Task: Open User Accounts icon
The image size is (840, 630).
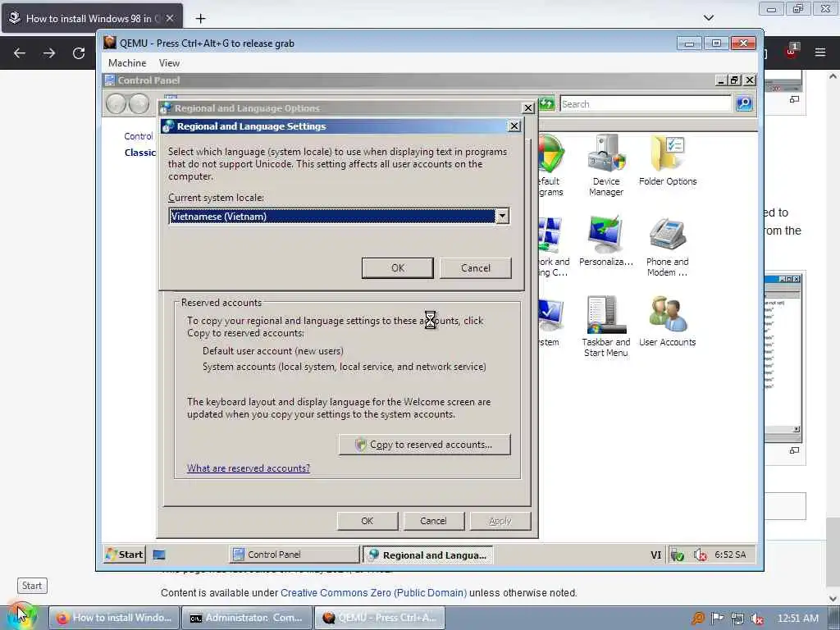Action: click(x=668, y=321)
